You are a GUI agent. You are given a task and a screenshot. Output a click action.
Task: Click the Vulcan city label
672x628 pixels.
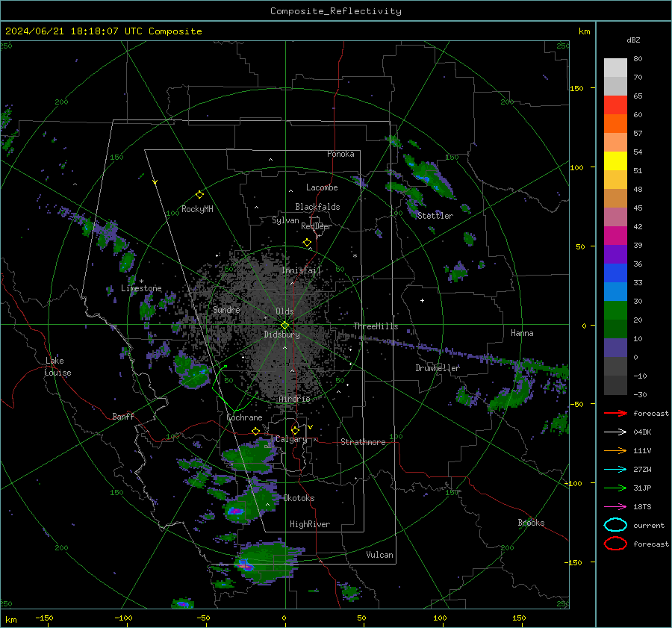point(380,555)
